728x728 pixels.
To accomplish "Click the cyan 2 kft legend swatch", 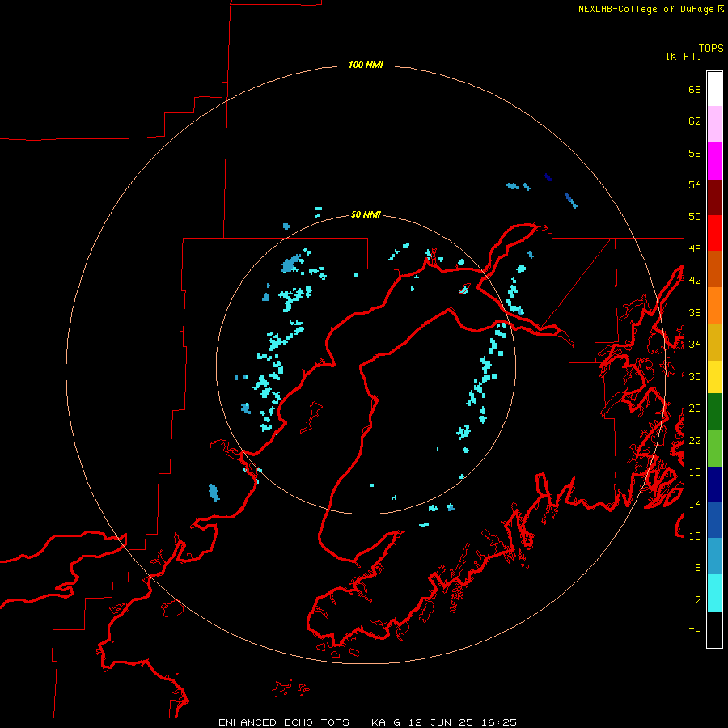I will 714,593.
